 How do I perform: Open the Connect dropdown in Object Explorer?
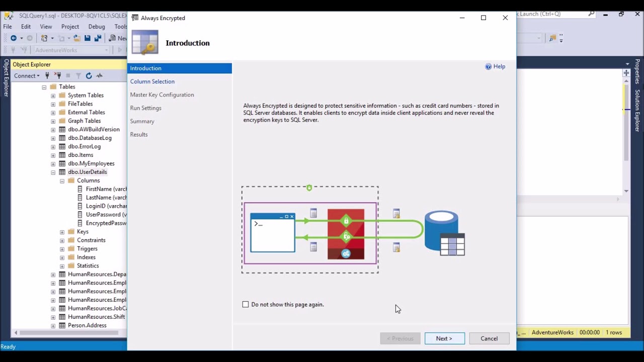tap(27, 76)
